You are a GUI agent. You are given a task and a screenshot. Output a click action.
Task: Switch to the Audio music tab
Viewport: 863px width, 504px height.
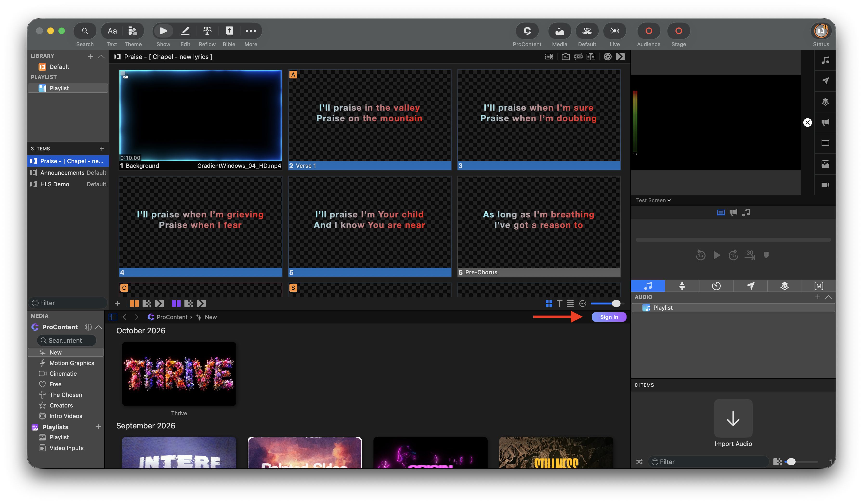tap(648, 286)
